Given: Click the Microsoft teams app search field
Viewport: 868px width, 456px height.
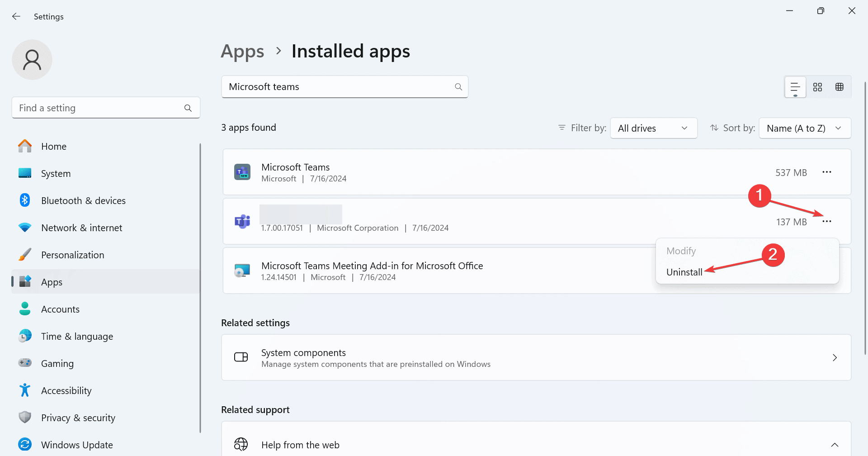Looking at the screenshot, I should point(344,87).
